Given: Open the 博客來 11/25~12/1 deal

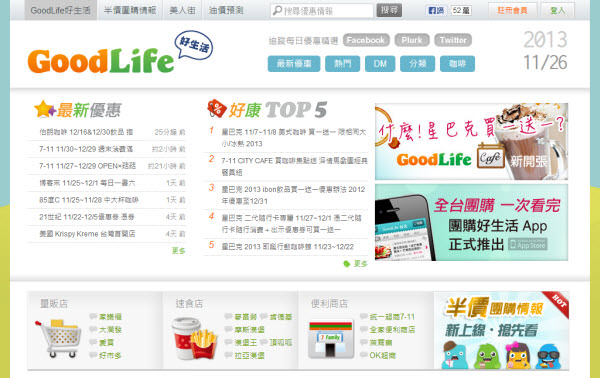Looking at the screenshot, I should 87,183.
